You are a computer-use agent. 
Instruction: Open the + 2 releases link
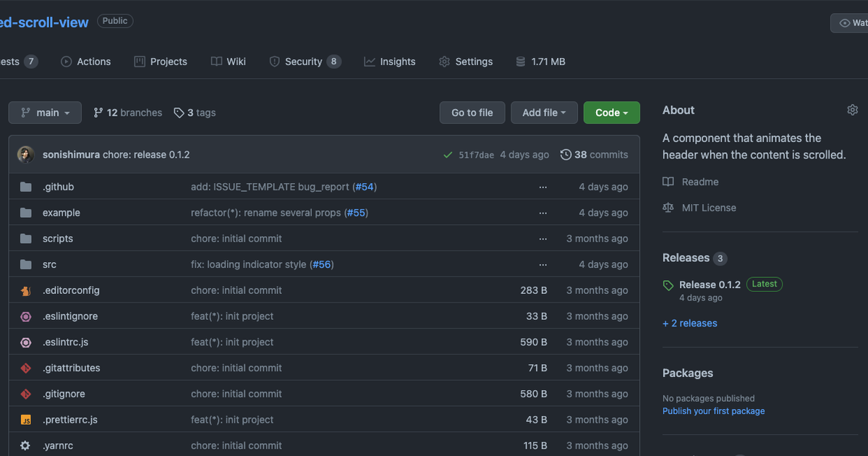(x=690, y=324)
